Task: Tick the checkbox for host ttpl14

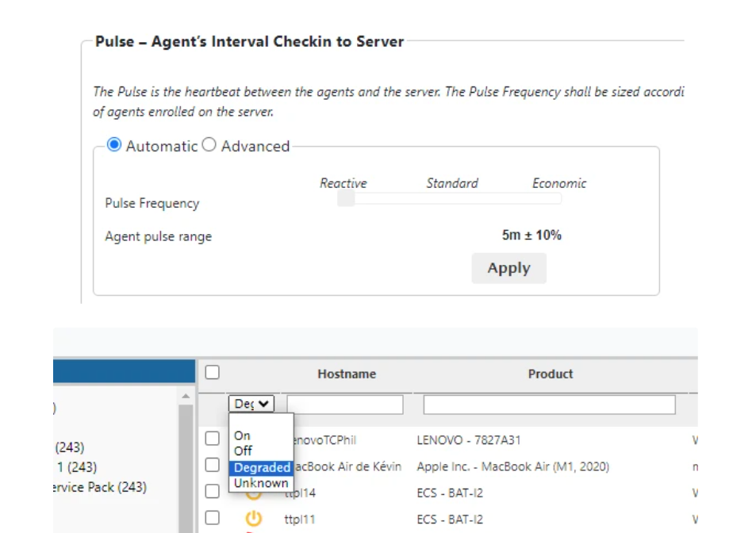Action: pos(212,492)
